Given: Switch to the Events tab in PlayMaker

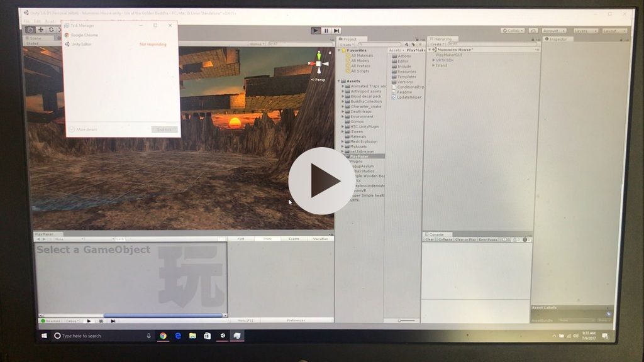Looking at the screenshot, I should [x=294, y=239].
